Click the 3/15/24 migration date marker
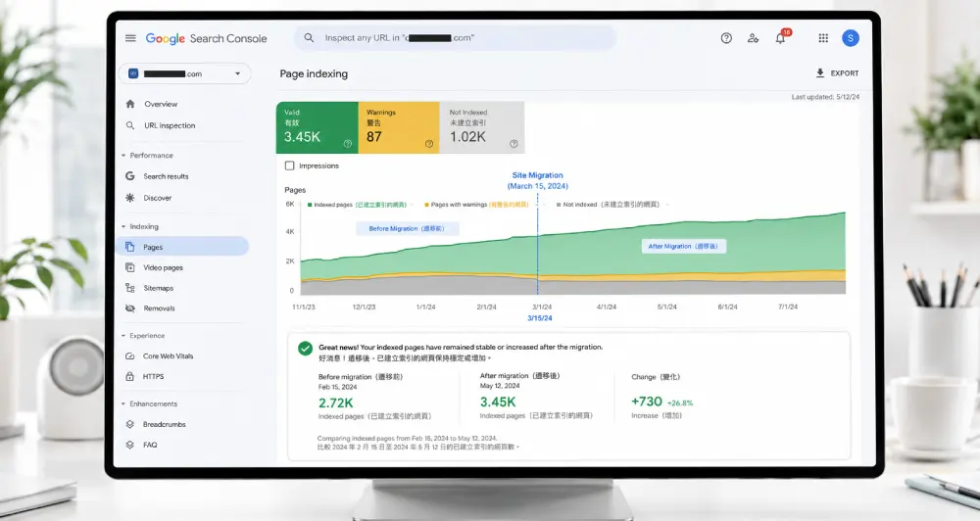This screenshot has width=980, height=521. 539,318
